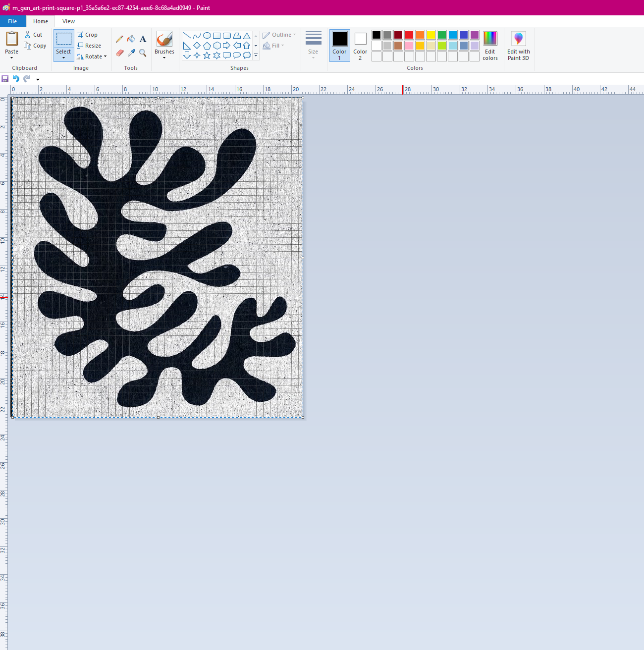Open Edit with Paint 3D
The image size is (644, 650).
click(x=518, y=45)
